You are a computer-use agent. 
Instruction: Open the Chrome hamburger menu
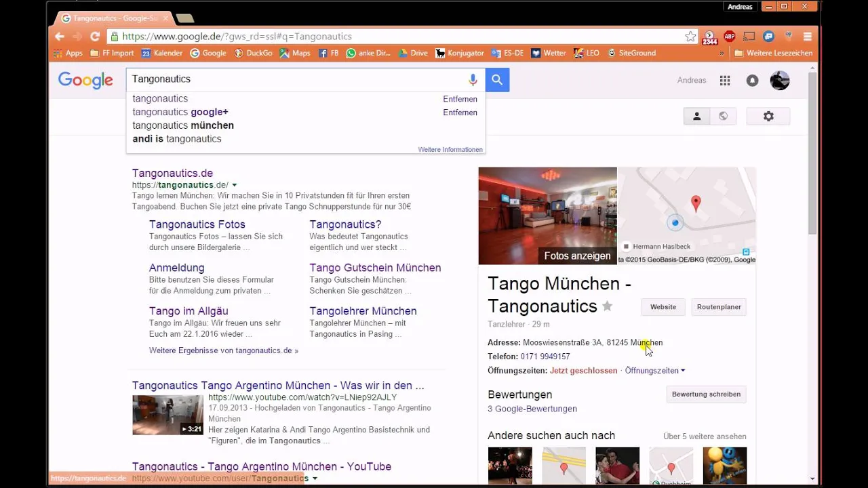click(808, 37)
